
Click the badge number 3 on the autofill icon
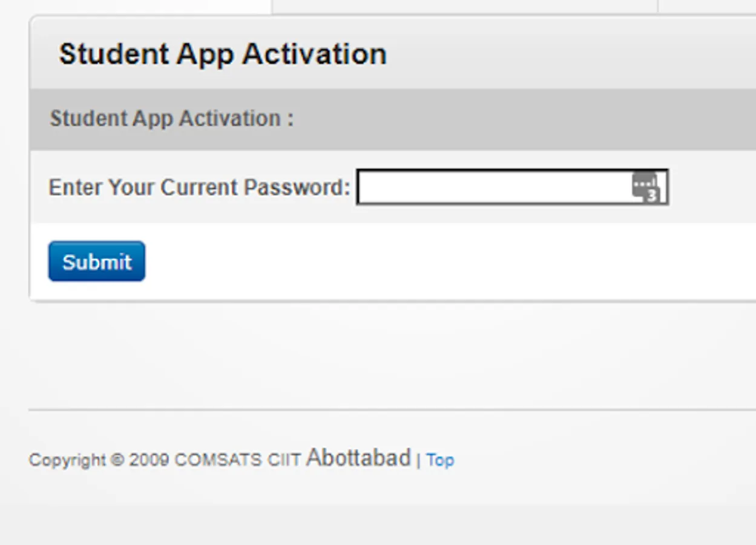[652, 196]
